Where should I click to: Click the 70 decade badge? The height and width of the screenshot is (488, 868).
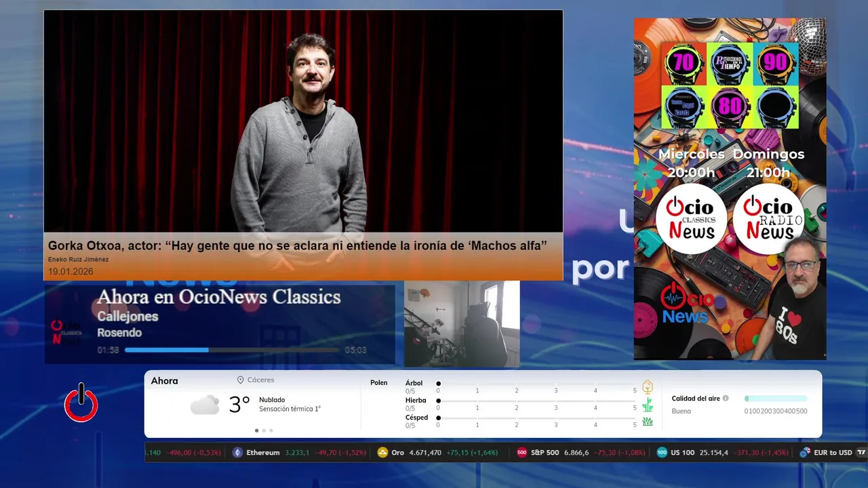point(684,63)
